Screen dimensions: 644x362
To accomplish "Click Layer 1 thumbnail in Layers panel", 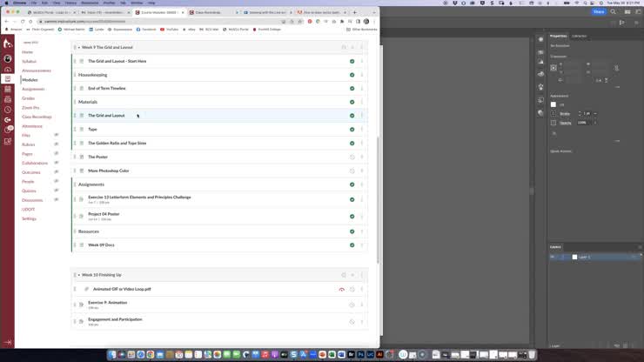I will 574,257.
